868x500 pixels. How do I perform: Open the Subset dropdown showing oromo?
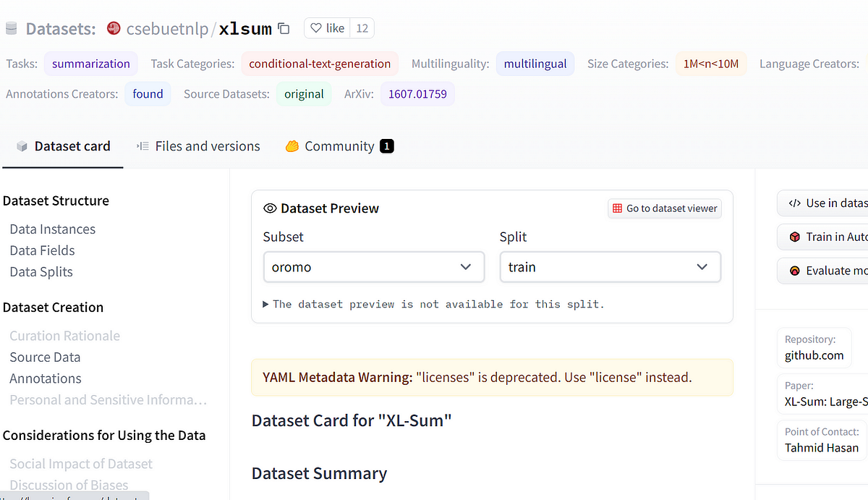pyautogui.click(x=373, y=267)
